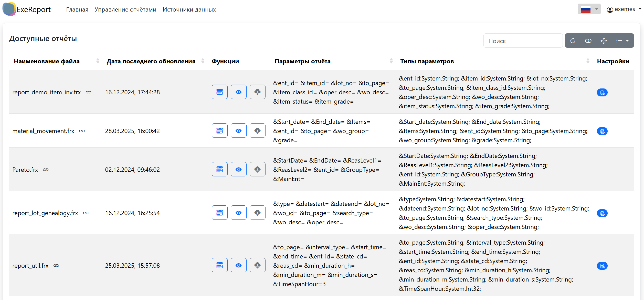The image size is (644, 300).
Task: Open the columns list dropdown
Action: click(x=622, y=41)
